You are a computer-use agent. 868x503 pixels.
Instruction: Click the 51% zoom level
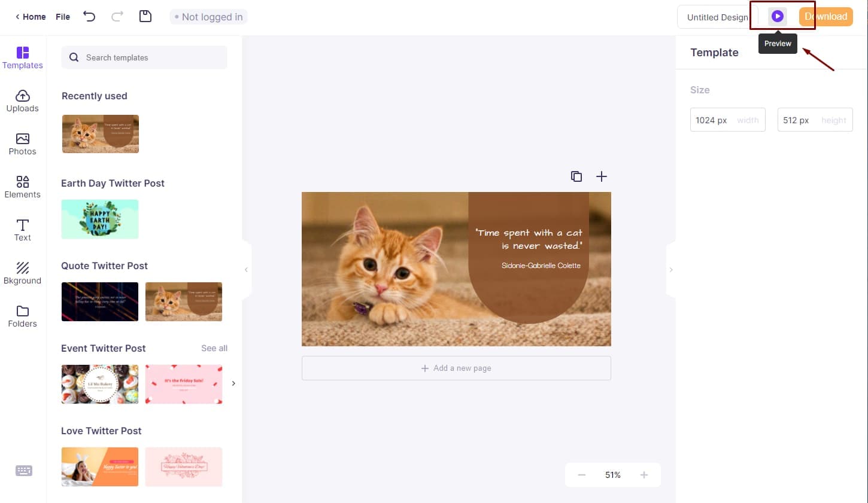click(x=613, y=475)
